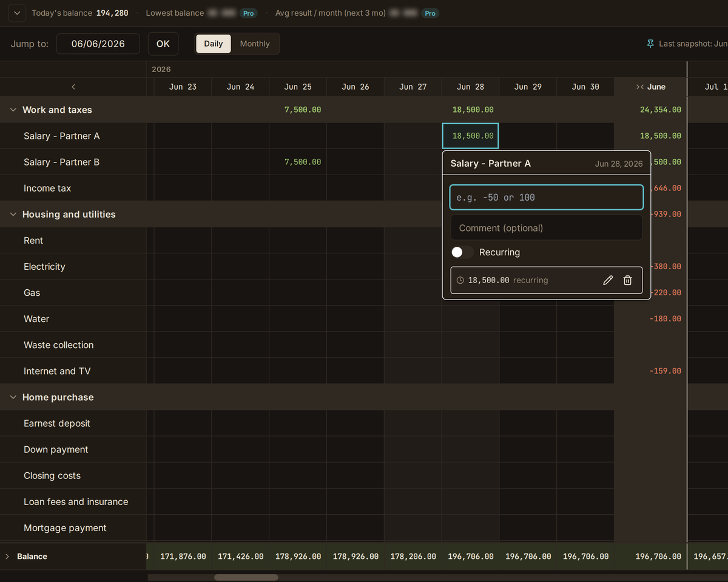Select the Salary - Partner B 7,500.00 cell on Jun 25
Image resolution: width=728 pixels, height=582 pixels.
(297, 162)
